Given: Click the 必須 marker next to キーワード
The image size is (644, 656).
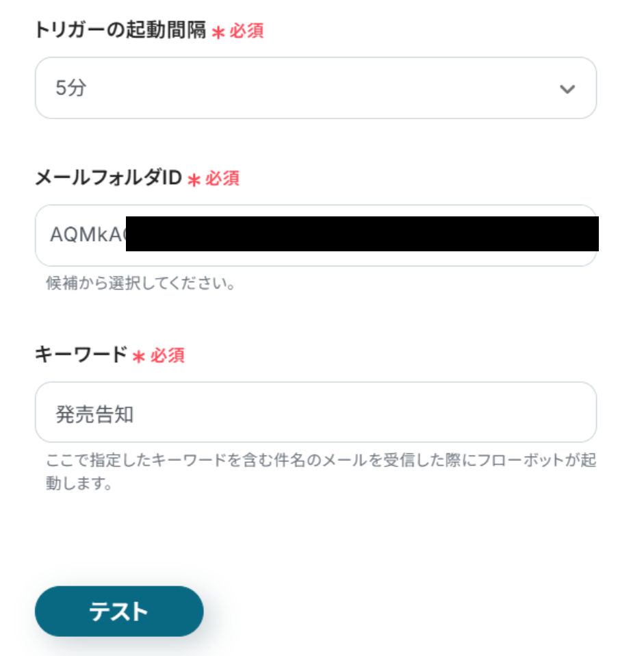Looking at the screenshot, I should point(167,355).
